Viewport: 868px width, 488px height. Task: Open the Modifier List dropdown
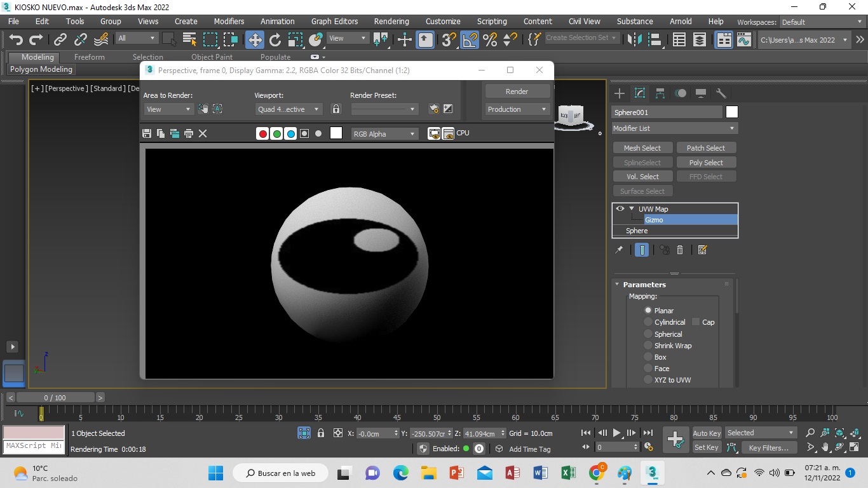click(674, 128)
